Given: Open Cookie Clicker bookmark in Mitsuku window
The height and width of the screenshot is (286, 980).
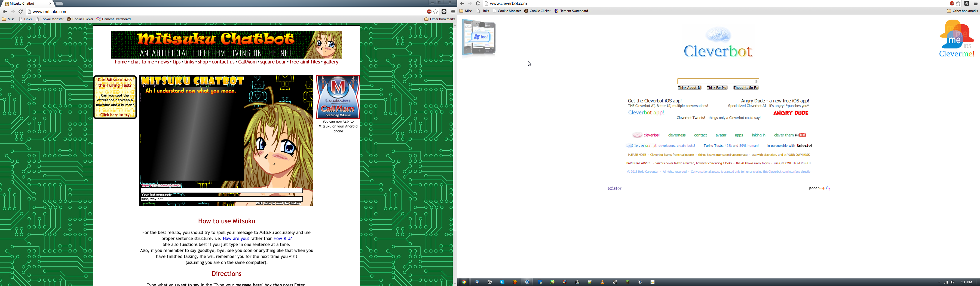Looking at the screenshot, I should [x=80, y=19].
